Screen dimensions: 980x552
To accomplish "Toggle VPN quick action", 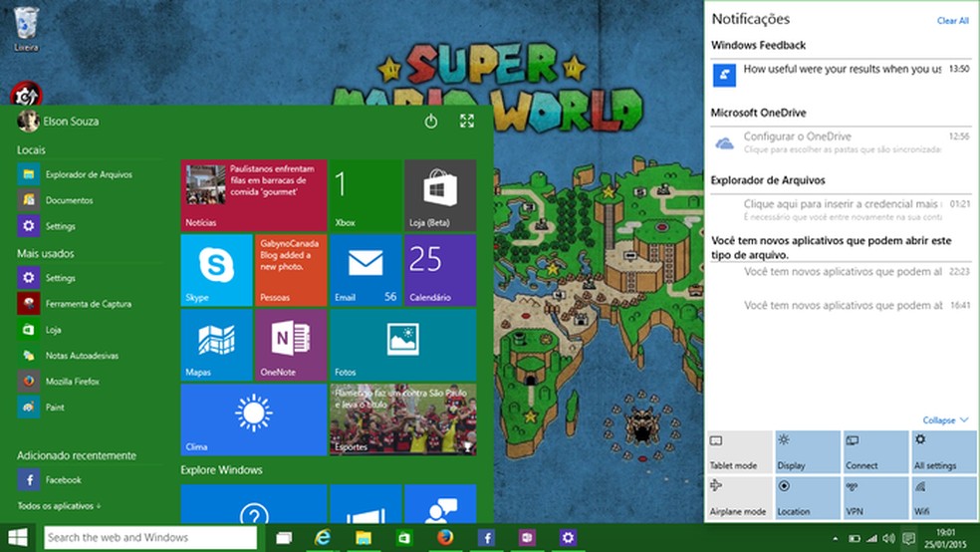I will click(875, 497).
